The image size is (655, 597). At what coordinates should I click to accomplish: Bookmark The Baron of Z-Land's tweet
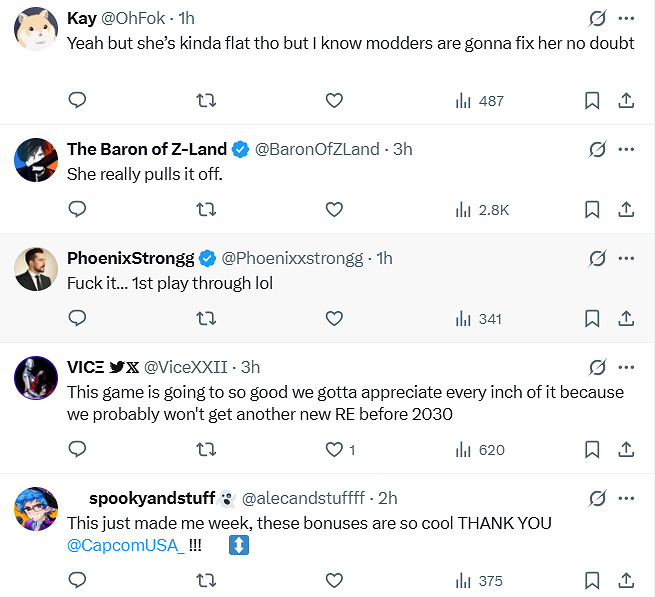point(592,209)
